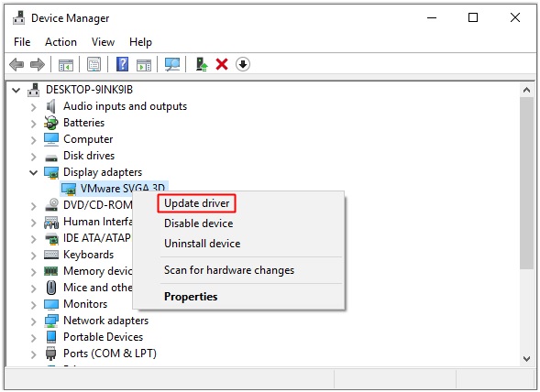Toggle the action pane toolbar icon
Viewport: 540px width, 392px height.
[144, 64]
